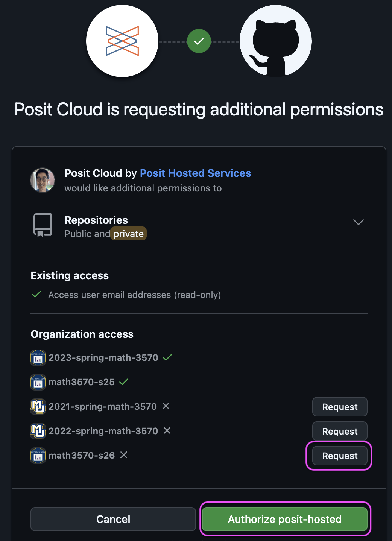
Task: Cancel the authorization request
Action: (113, 519)
